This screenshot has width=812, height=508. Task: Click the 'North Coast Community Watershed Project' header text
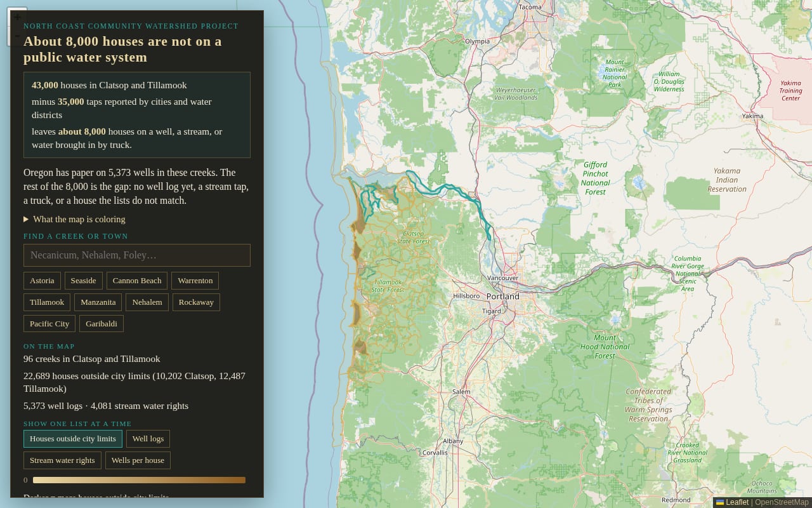[x=131, y=26]
